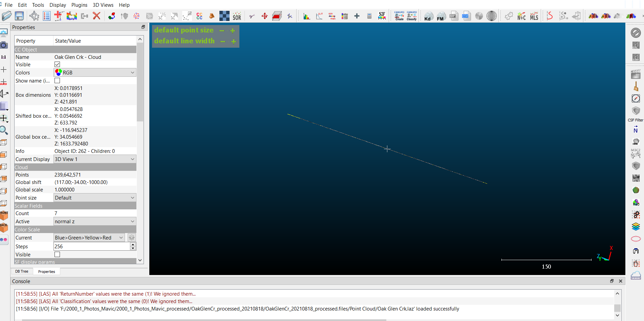Expand the Active scalar field dropdown

[95, 221]
